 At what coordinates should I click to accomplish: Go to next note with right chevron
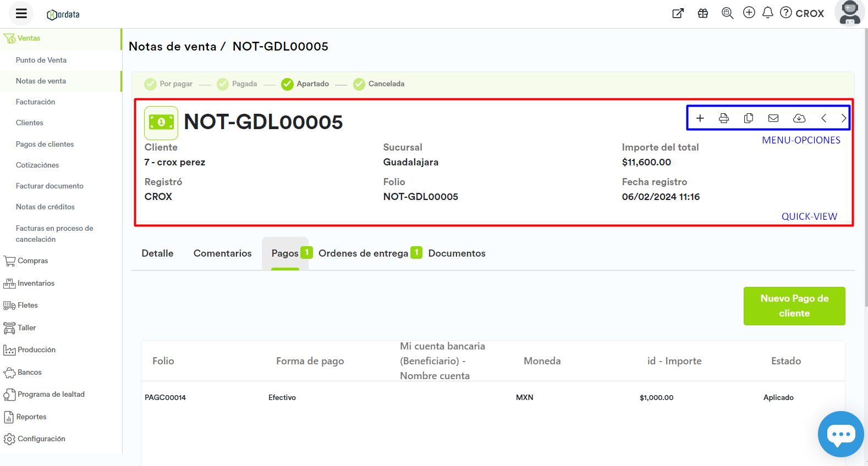(843, 118)
